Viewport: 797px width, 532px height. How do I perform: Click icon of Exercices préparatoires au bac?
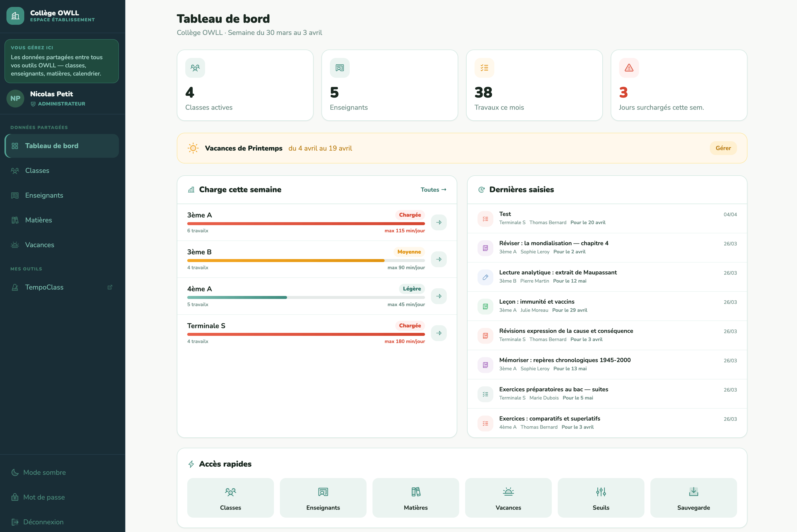[485, 394]
